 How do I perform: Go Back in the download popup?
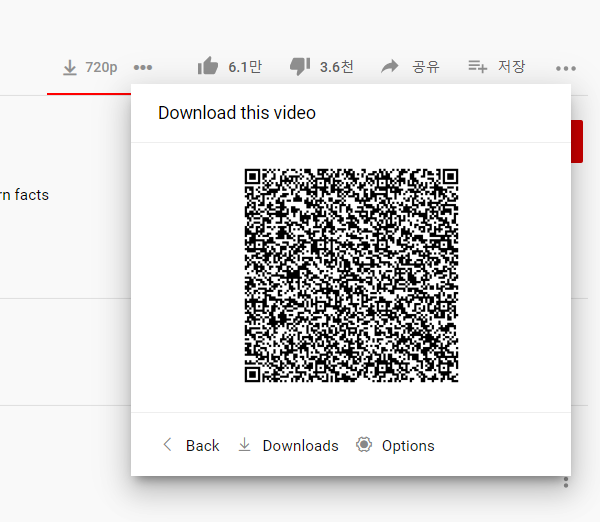tap(202, 446)
